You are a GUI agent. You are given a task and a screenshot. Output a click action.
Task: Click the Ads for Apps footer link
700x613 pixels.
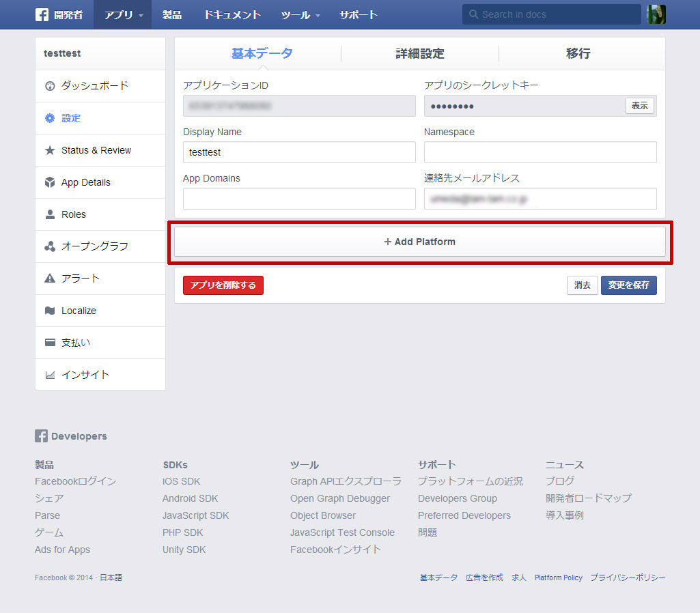coord(63,550)
